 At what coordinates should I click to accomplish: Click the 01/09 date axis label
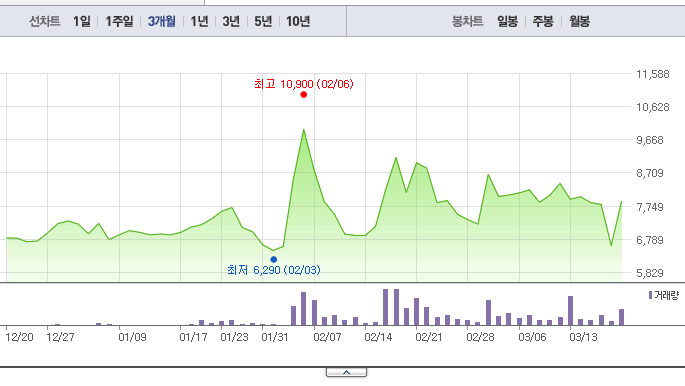[132, 337]
